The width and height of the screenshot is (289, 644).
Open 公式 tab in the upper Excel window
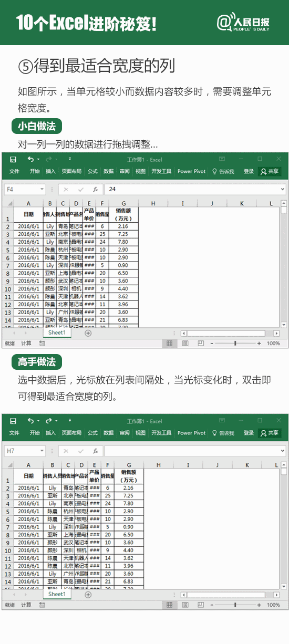pyautogui.click(x=92, y=171)
